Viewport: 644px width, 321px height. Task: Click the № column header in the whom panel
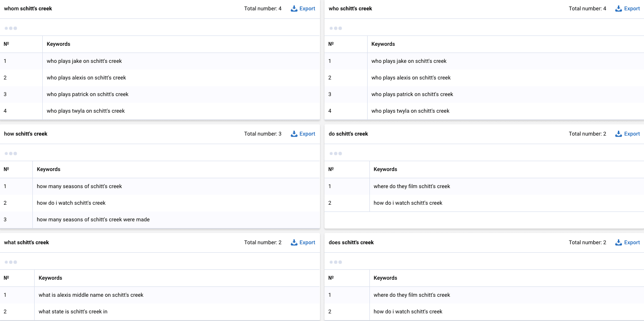tap(6, 44)
